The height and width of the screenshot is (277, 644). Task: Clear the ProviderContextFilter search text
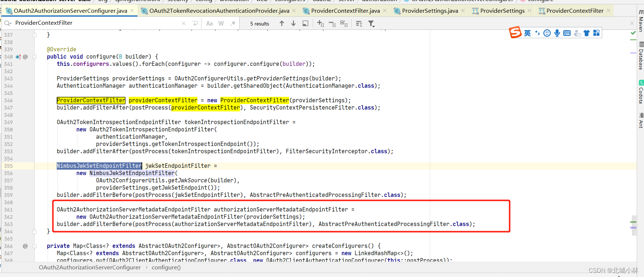coord(184,23)
